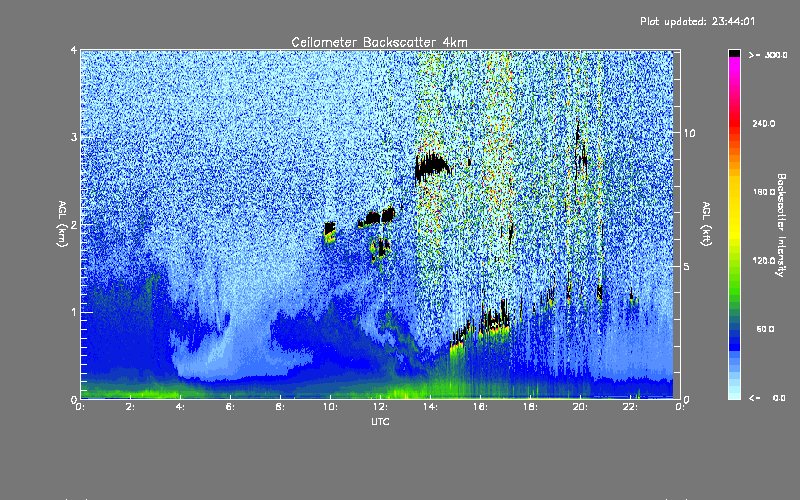Image resolution: width=800 pixels, height=500 pixels.
Task: Pick the black cap atop the color bar
Action: 734,53
